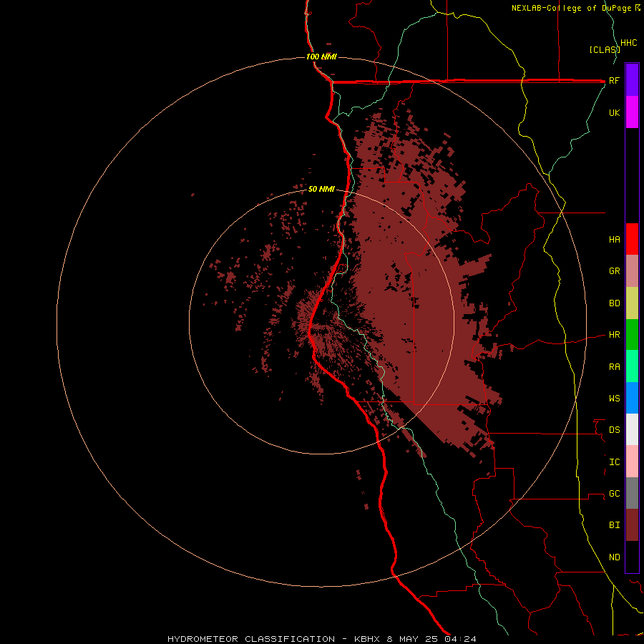Click the 50 NMI range ring label
644x644 pixels.
coord(321,190)
